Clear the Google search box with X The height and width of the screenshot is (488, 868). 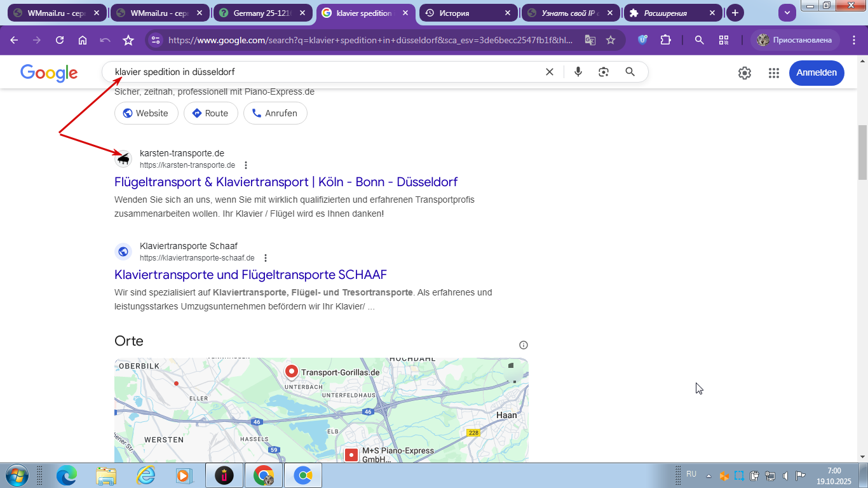point(550,72)
